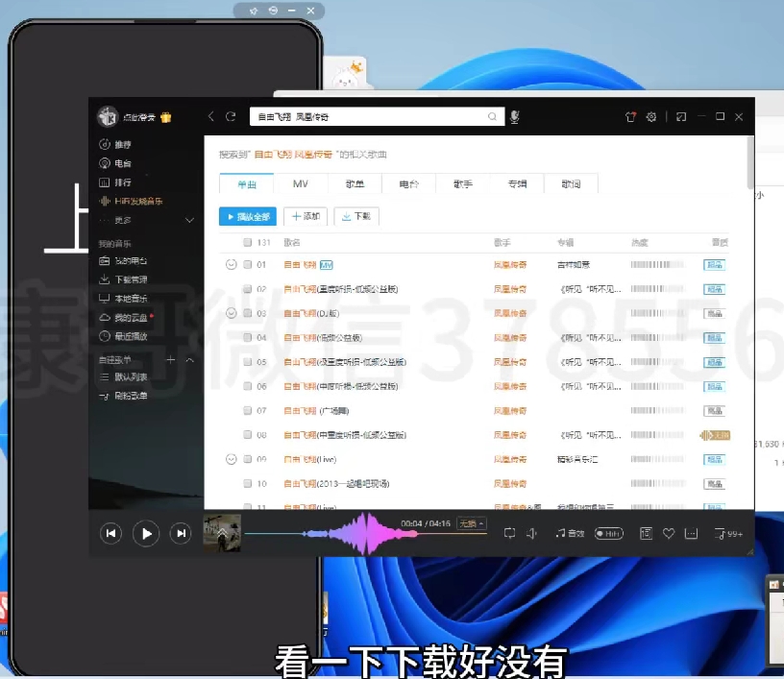Image resolution: width=784 pixels, height=679 pixels.
Task: Tick the select-all checkbox beside 131
Action: 248,242
